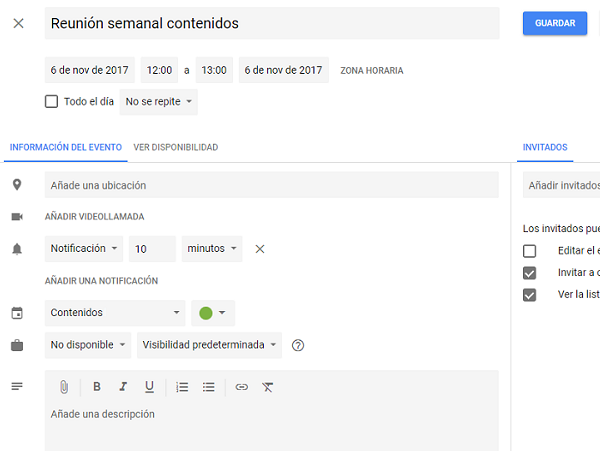Open the Notificación type dropdown
The width and height of the screenshot is (600, 459).
coord(84,249)
